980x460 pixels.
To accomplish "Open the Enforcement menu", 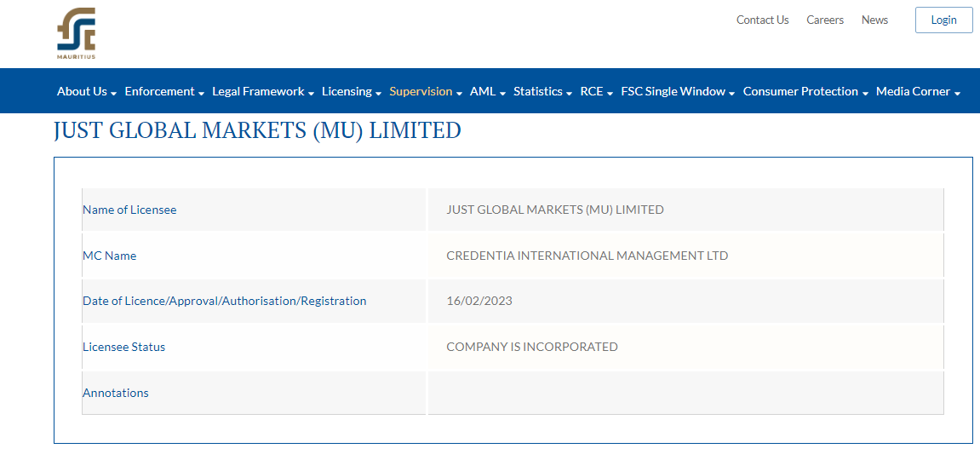I will [159, 91].
